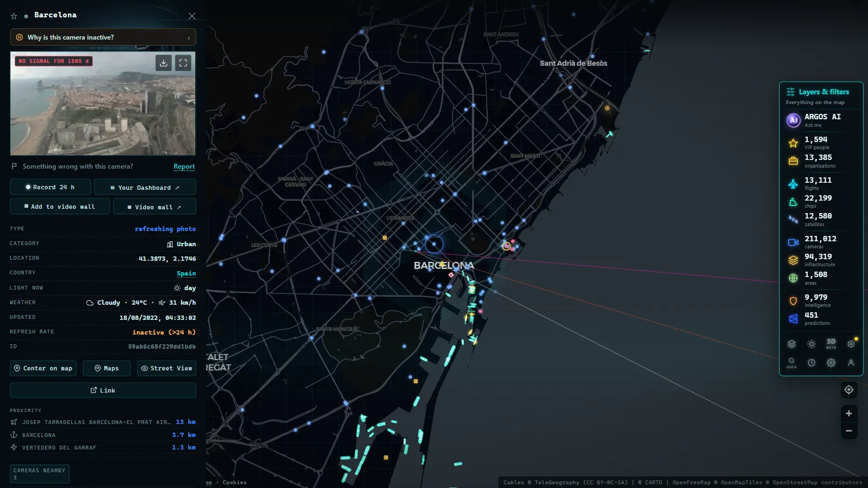The width and height of the screenshot is (868, 488).
Task: Expand the Cameras Nearby section
Action: pos(40,474)
